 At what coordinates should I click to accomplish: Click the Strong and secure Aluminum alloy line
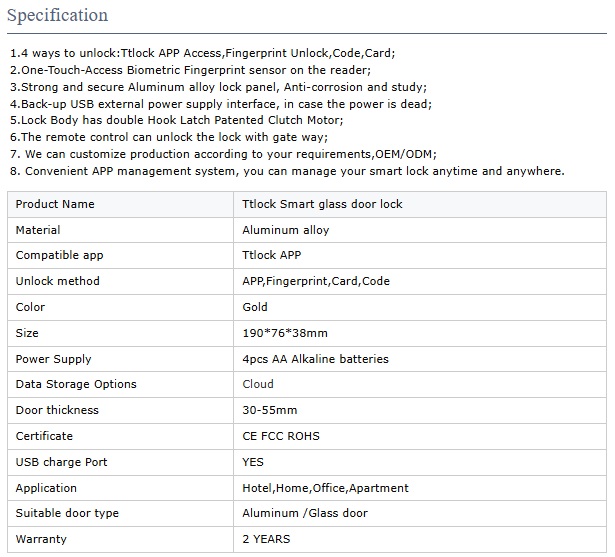(218, 87)
